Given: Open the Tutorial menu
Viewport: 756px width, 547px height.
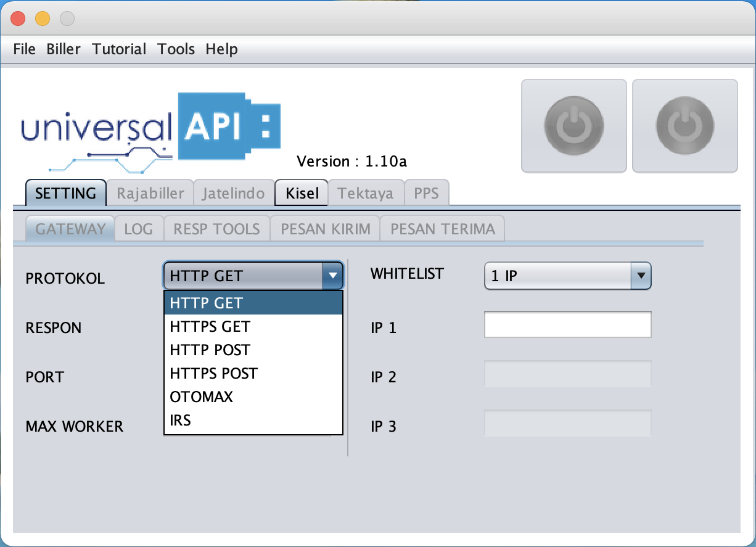Looking at the screenshot, I should pyautogui.click(x=119, y=49).
